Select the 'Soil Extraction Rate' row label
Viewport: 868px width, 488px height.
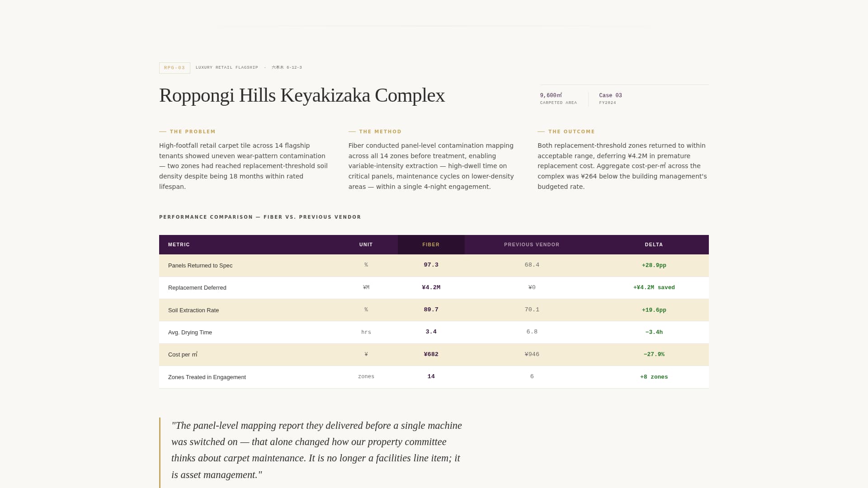(193, 310)
